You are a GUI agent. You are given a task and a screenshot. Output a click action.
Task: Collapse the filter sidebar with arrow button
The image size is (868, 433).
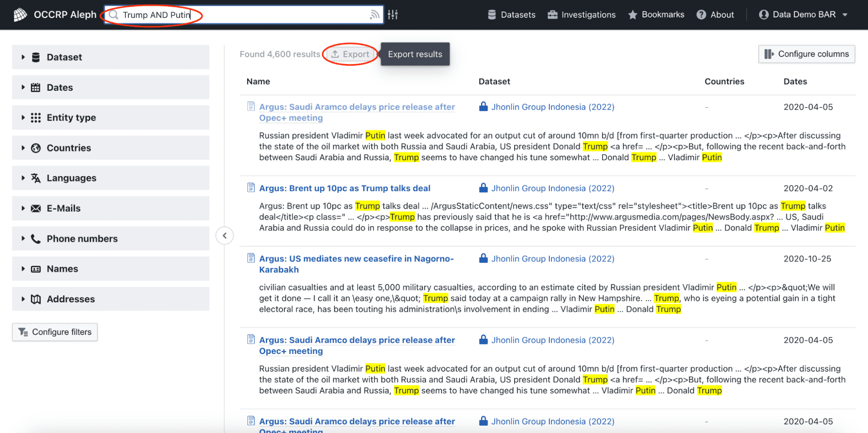click(x=224, y=236)
